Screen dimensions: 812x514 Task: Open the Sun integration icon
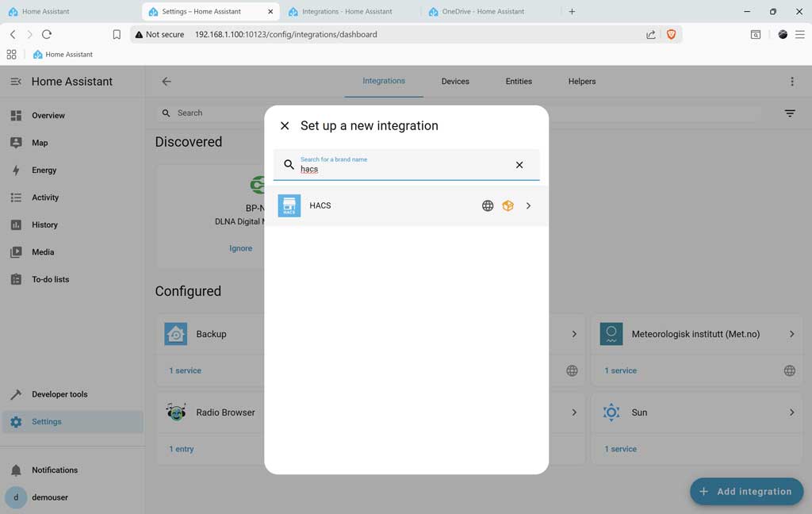(611, 412)
